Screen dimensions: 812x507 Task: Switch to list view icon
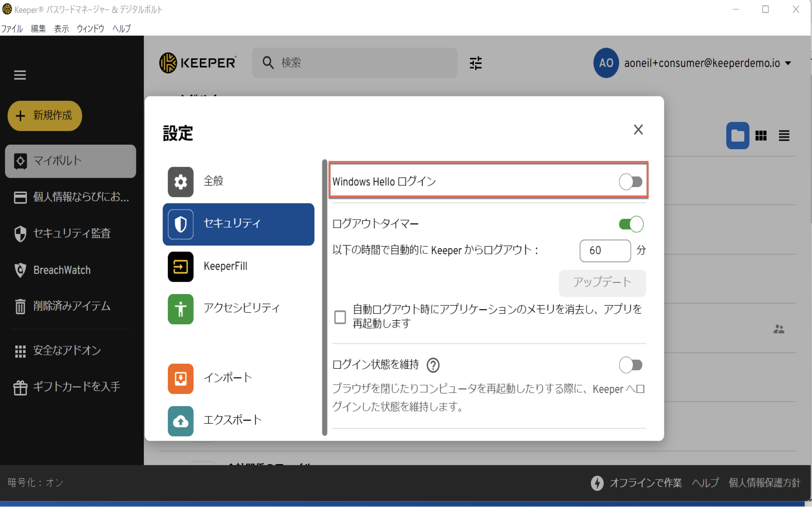coord(784,135)
